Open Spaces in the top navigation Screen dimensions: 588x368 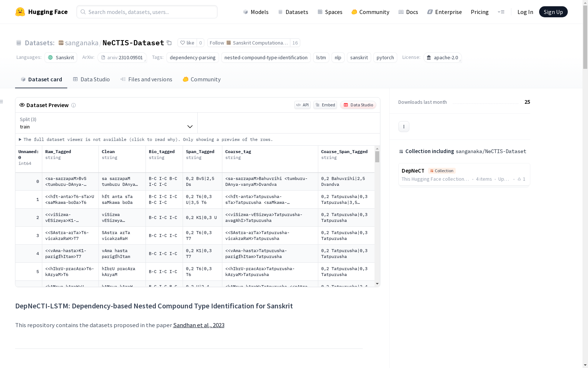330,12
